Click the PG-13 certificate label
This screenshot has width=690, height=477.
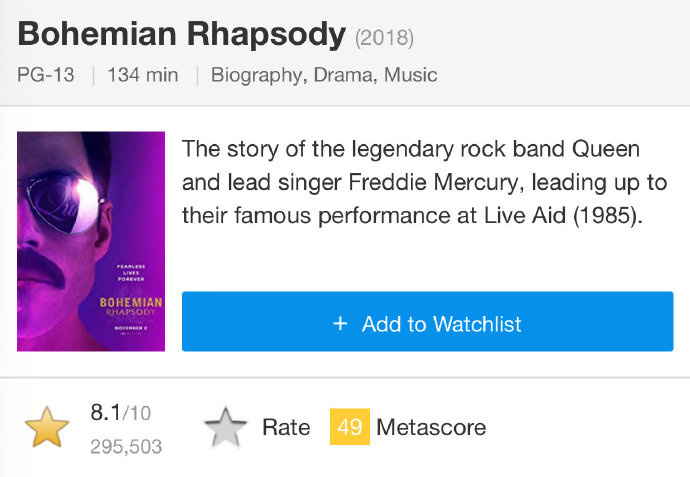point(46,75)
